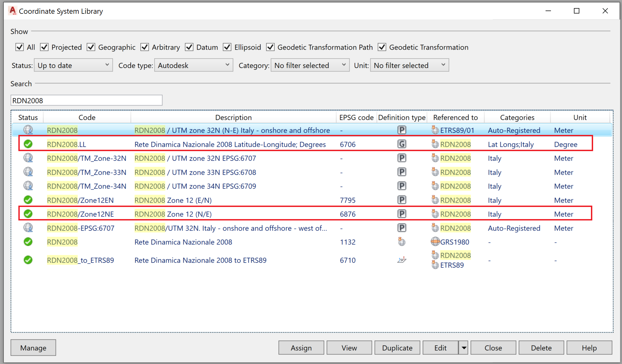Click the Projected 'P' icon for RDN2008/TM_Zone-33N
Screen dimensions: 622x364
pyautogui.click(x=402, y=172)
